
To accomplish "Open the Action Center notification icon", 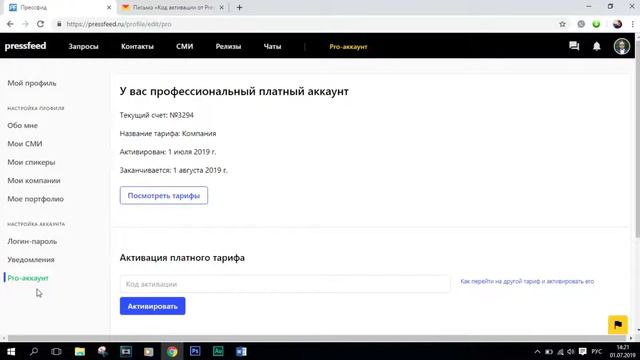I will 582,351.
